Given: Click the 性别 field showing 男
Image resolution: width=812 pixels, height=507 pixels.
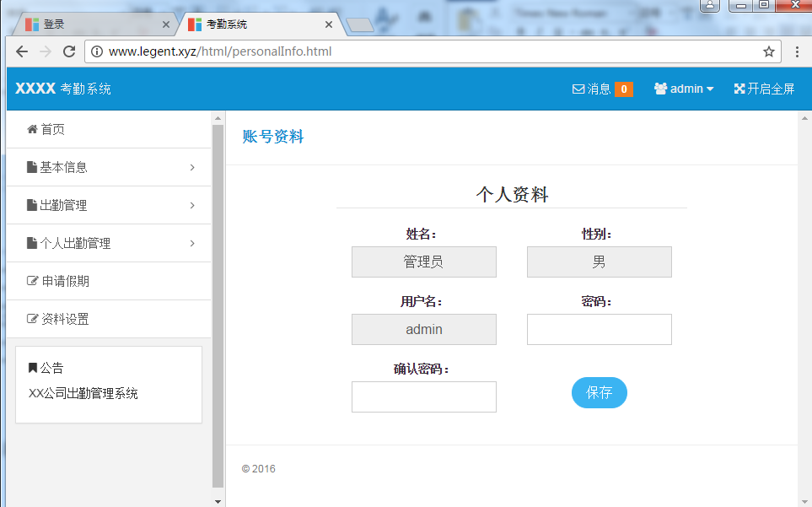Looking at the screenshot, I should tap(600, 262).
